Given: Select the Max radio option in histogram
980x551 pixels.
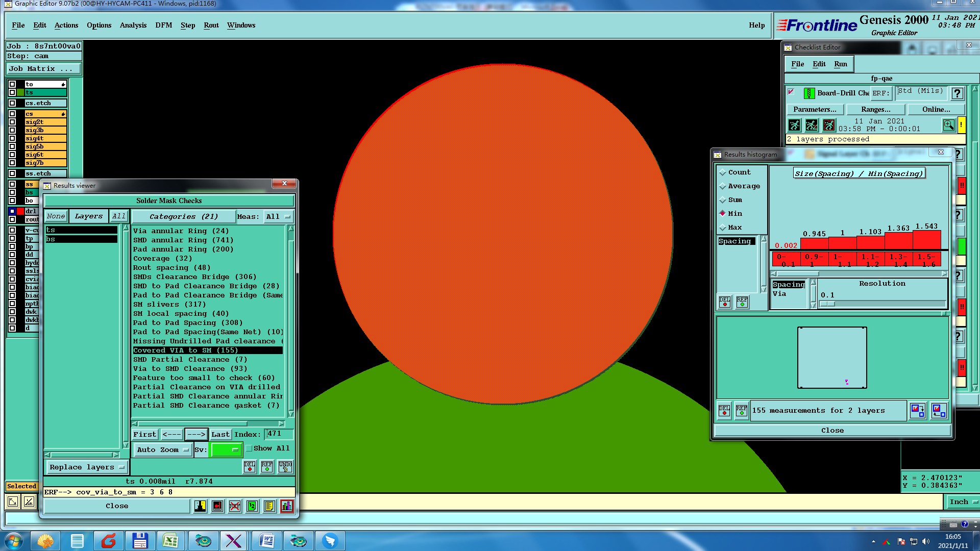Looking at the screenshot, I should click(x=723, y=228).
